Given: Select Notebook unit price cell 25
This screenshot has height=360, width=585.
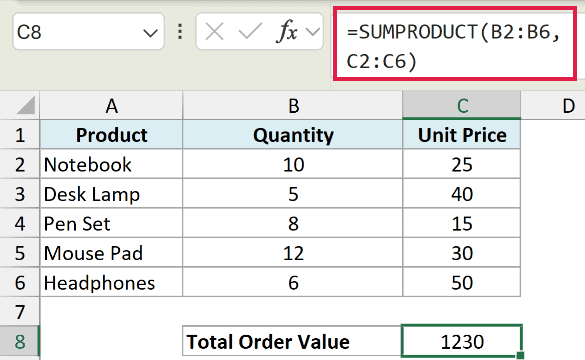Looking at the screenshot, I should point(462,164).
